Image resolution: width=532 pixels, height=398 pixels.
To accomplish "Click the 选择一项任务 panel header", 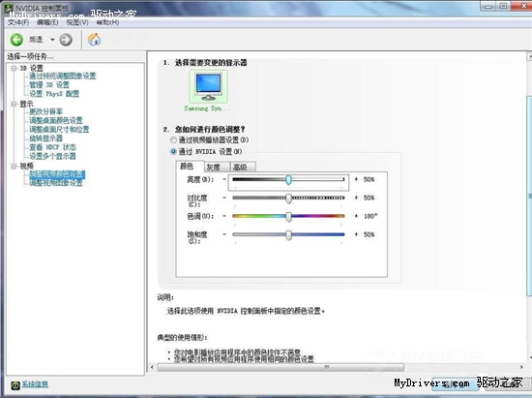I will tap(30, 56).
